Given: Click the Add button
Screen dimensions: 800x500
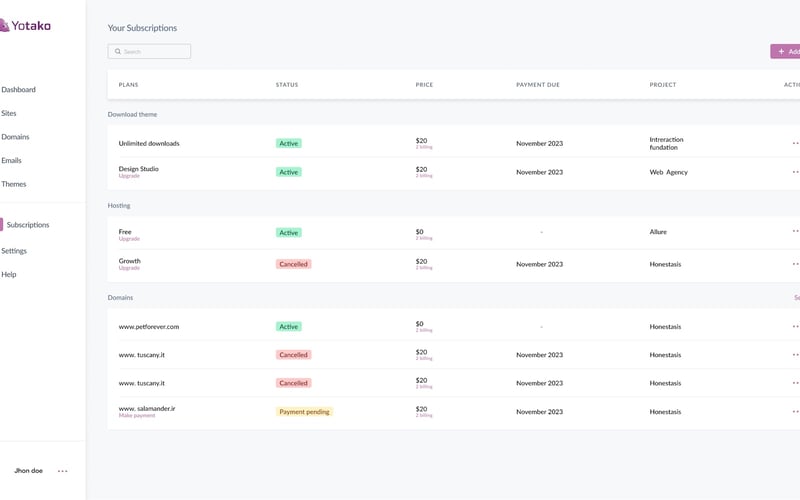Looking at the screenshot, I should coord(786,51).
